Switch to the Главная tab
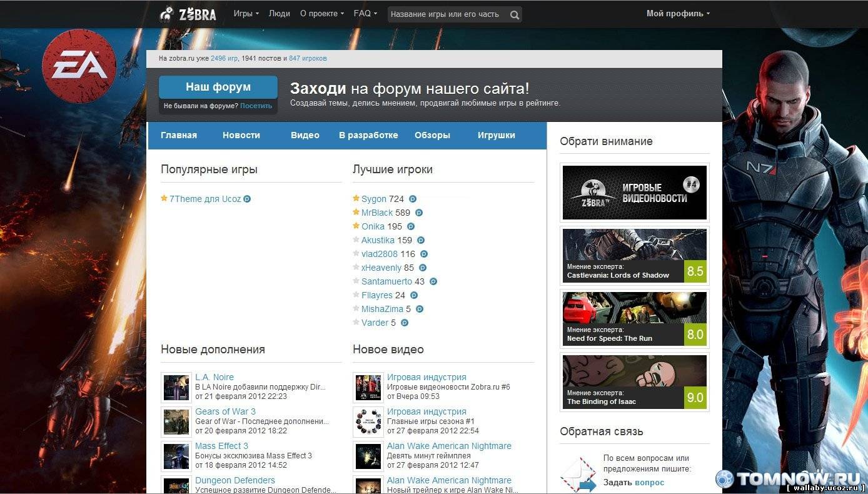This screenshot has width=868, height=494. [x=179, y=135]
